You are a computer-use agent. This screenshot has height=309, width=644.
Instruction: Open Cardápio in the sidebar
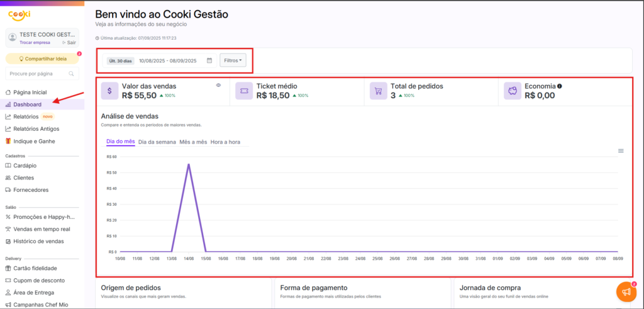coord(25,166)
